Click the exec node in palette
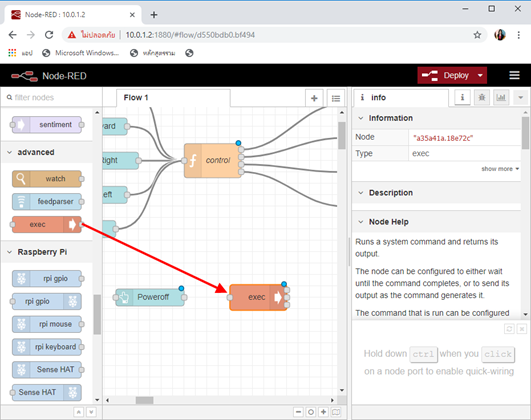531x420 pixels. pyautogui.click(x=47, y=225)
